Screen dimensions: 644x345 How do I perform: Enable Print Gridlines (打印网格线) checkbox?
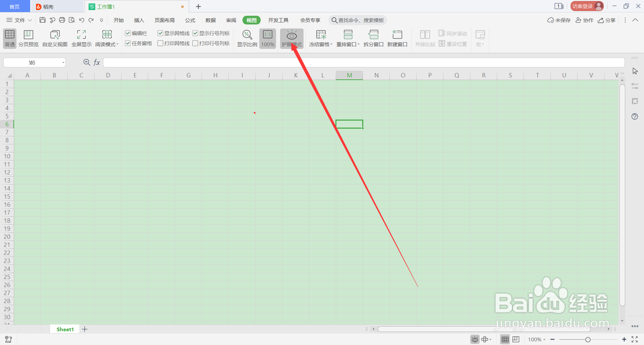[x=160, y=43]
